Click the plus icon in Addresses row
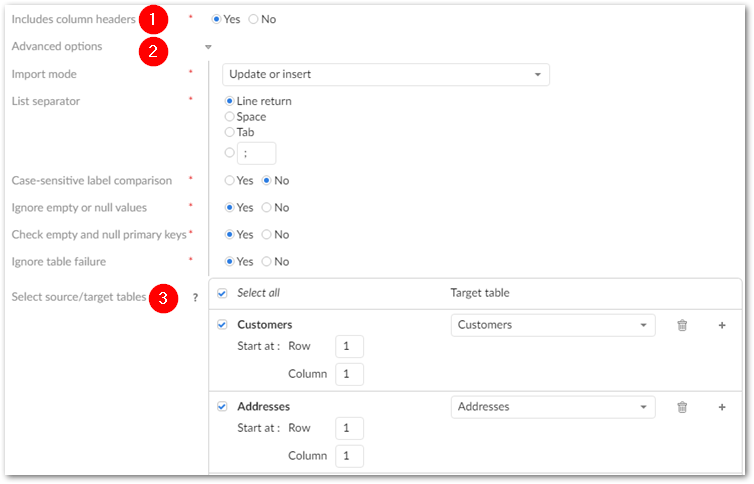754x484 pixels. (x=721, y=407)
